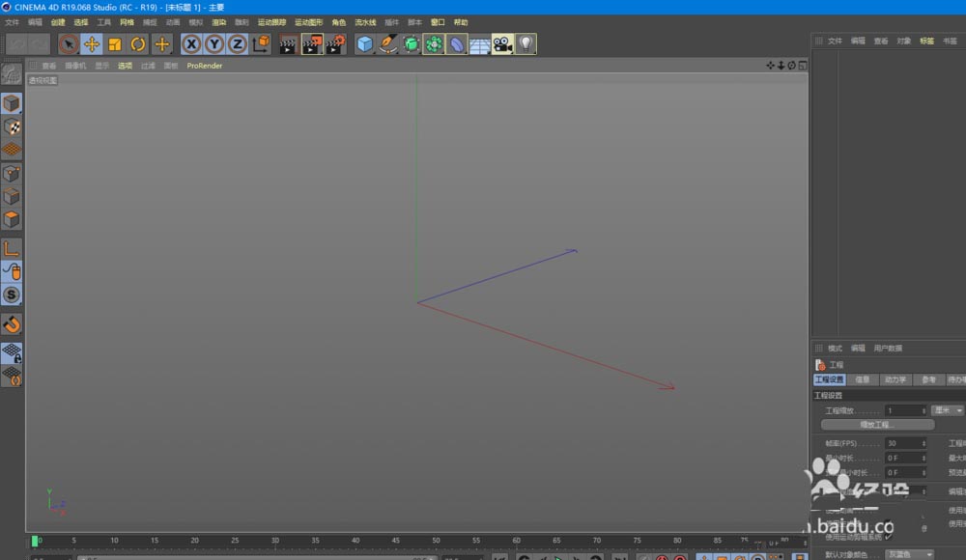Click the 缩放工程 button
966x560 pixels.
coord(880,423)
